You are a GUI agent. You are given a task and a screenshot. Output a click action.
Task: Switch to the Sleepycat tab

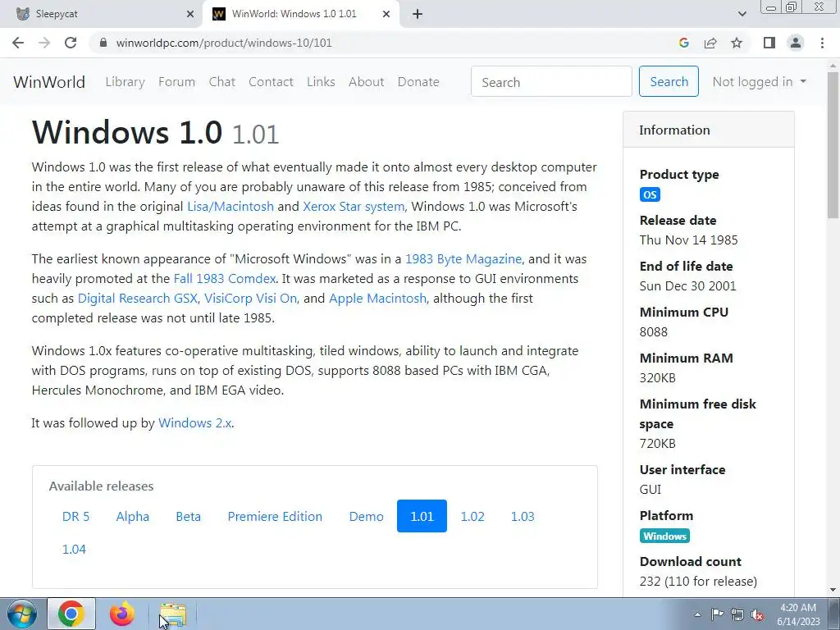[x=102, y=15]
